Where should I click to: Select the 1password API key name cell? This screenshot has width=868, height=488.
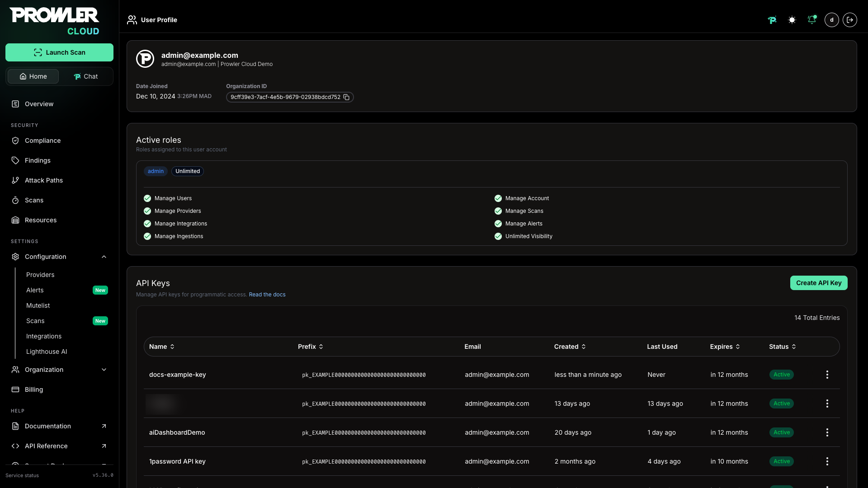point(177,461)
